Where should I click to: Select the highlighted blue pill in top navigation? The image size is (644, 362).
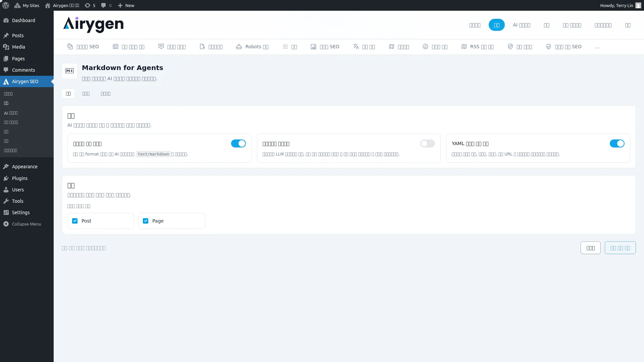[x=496, y=25]
